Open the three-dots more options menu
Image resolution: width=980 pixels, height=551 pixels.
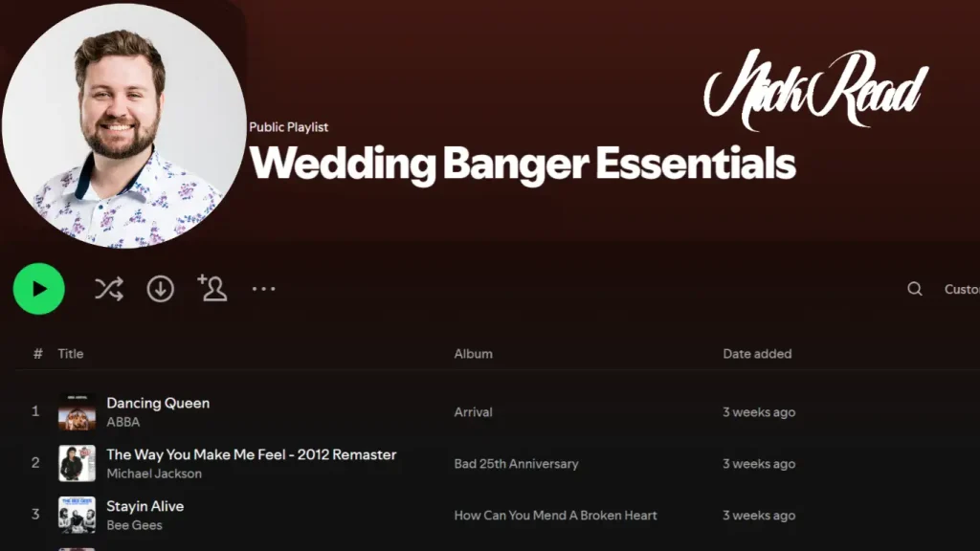pyautogui.click(x=264, y=289)
